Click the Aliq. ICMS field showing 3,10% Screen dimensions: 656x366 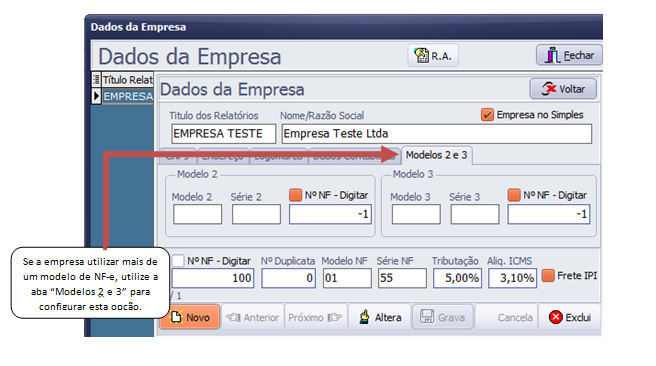[512, 278]
